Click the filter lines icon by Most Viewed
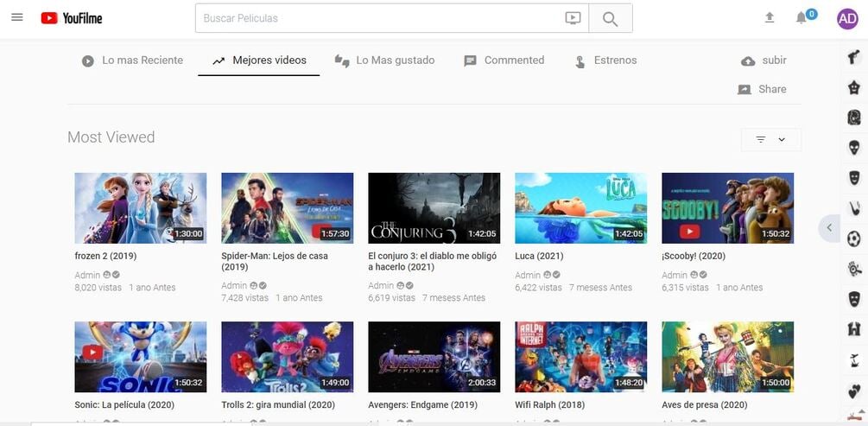Image resolution: width=868 pixels, height=426 pixels. tap(761, 140)
